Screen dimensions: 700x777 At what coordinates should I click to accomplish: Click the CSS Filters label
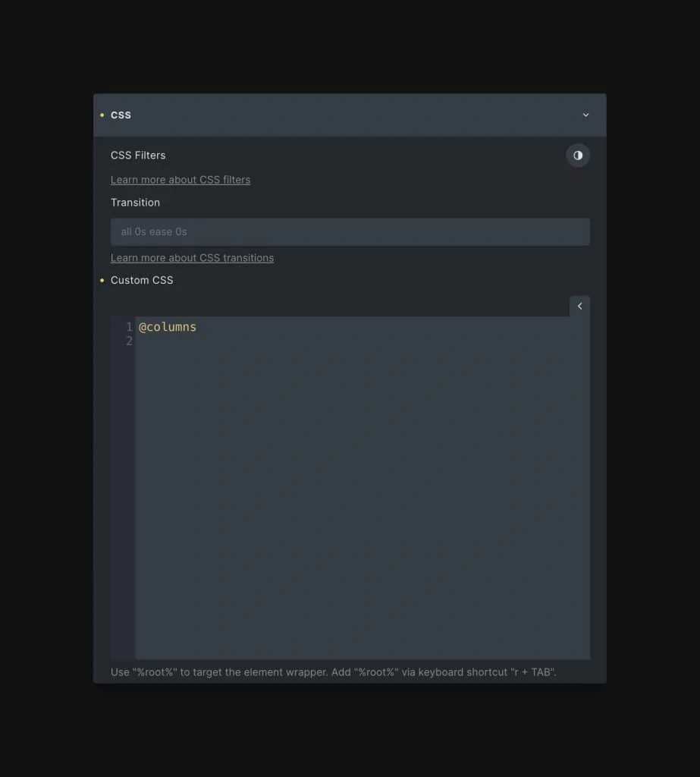(x=138, y=156)
